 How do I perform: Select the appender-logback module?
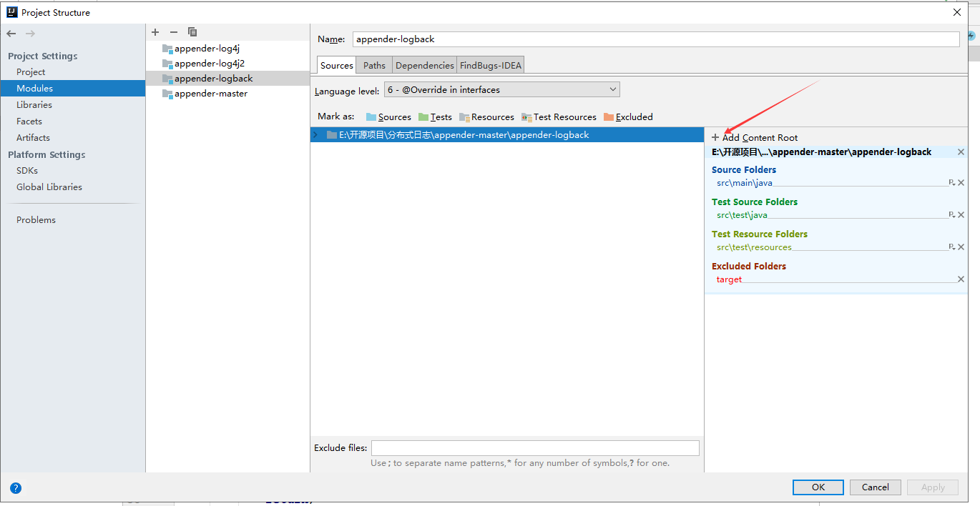[x=227, y=79]
